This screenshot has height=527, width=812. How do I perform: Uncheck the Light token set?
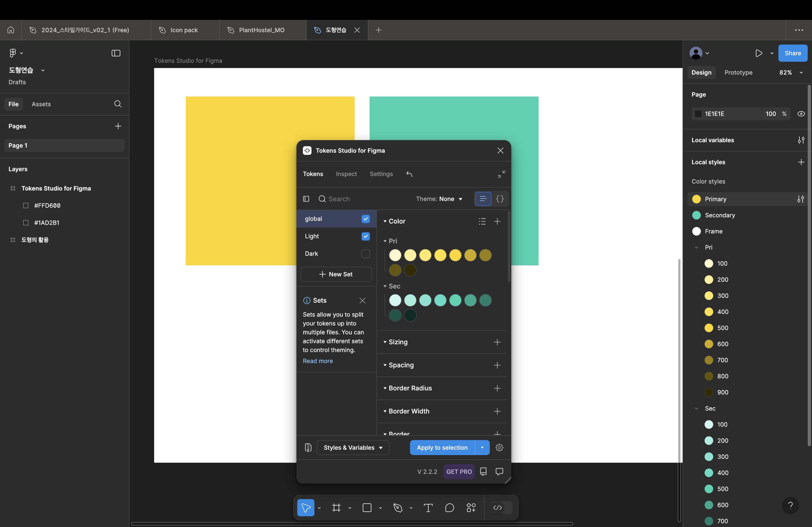pyautogui.click(x=366, y=236)
